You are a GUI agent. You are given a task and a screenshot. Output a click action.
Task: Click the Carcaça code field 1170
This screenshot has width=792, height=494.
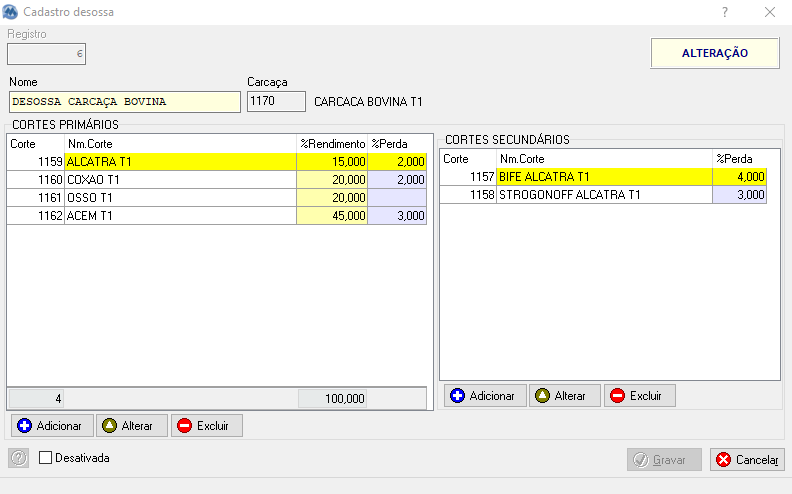276,101
